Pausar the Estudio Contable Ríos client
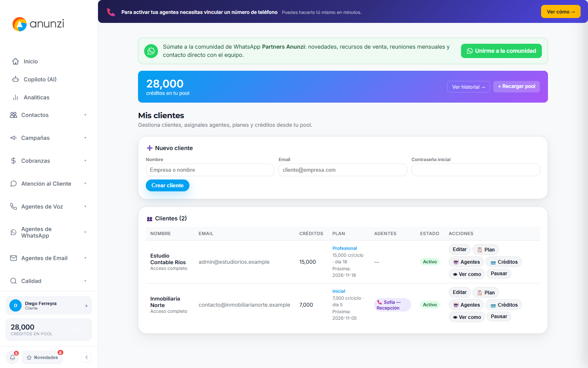Viewport: 588px width, 368px height. pyautogui.click(x=499, y=274)
